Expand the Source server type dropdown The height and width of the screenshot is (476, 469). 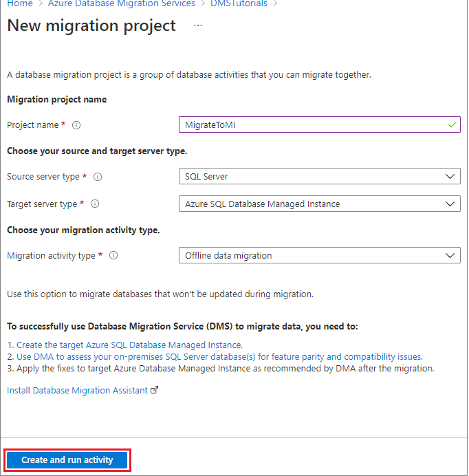coord(451,177)
